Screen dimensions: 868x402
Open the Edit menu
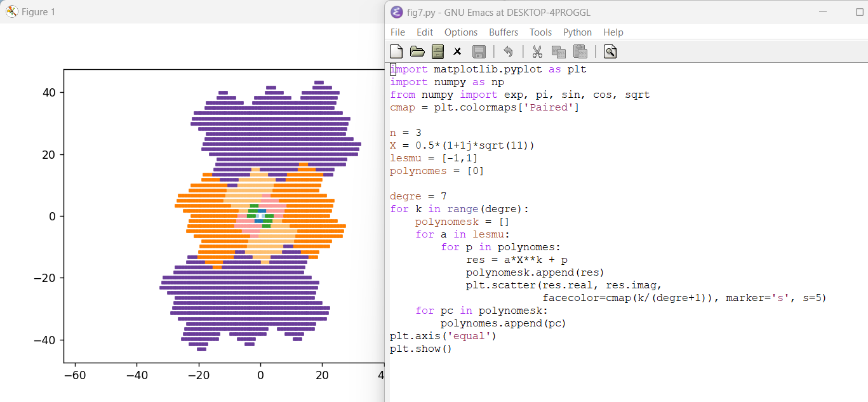(x=425, y=32)
